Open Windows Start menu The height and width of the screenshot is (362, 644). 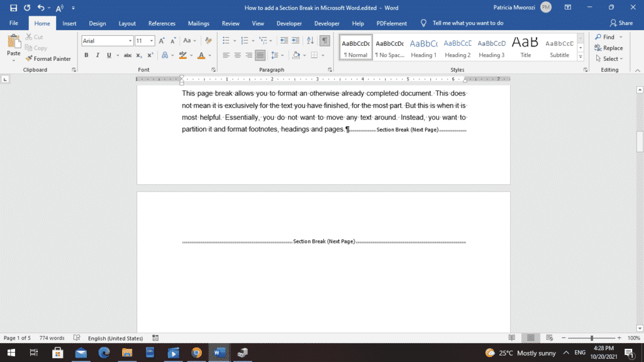click(11, 353)
